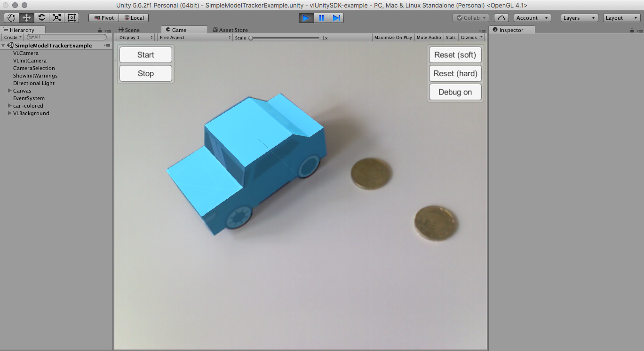This screenshot has height=351, width=644.
Task: Open the Layers dropdown
Action: point(580,18)
